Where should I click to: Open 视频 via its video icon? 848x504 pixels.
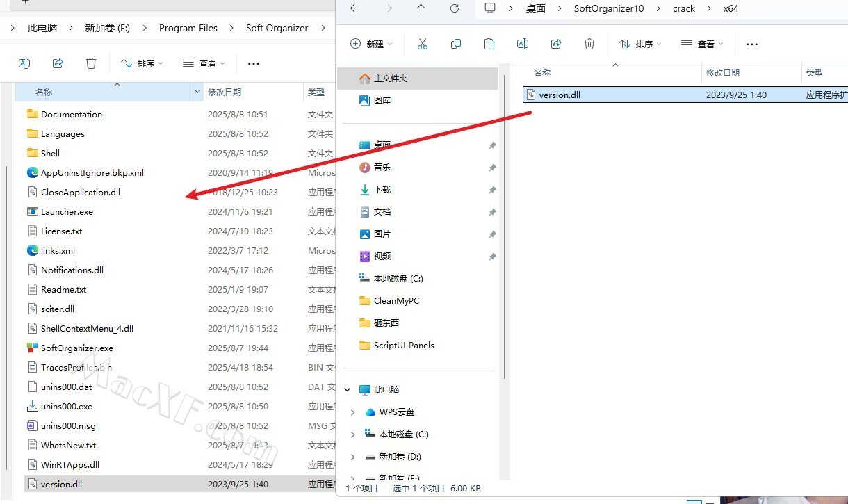coord(365,256)
